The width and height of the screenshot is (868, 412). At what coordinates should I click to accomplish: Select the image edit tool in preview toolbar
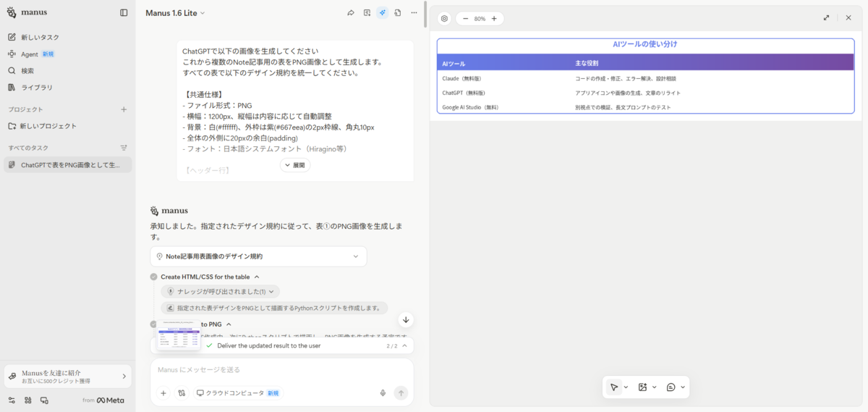coord(642,387)
